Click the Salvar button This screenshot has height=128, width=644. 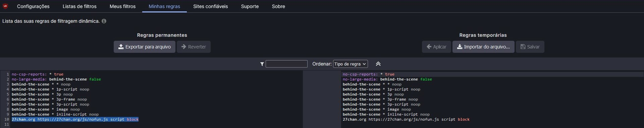[530, 47]
